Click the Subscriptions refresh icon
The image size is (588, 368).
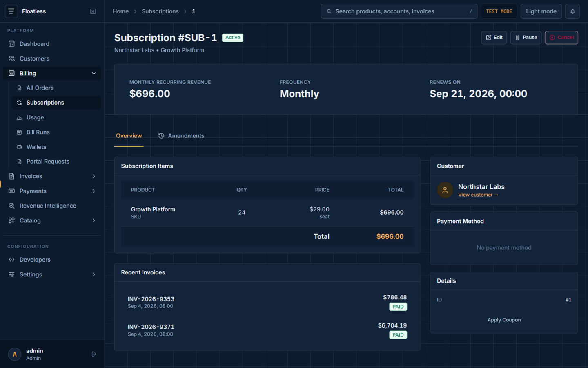point(19,103)
